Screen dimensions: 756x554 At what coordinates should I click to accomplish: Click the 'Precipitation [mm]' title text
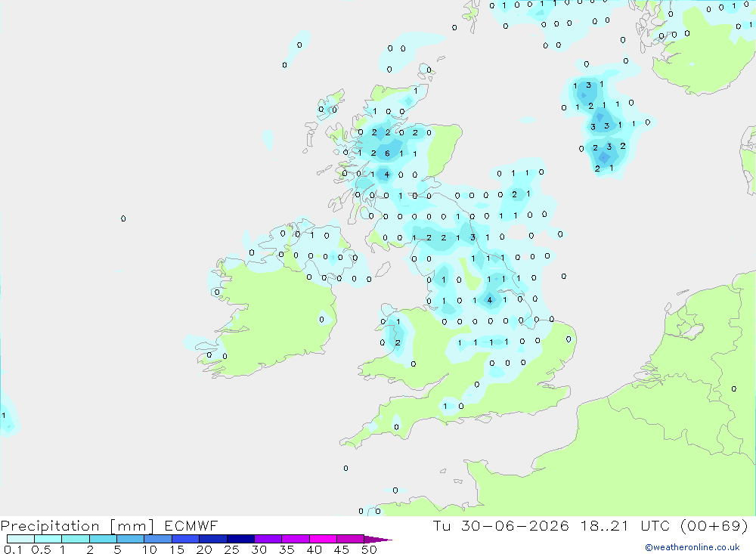[77, 525]
